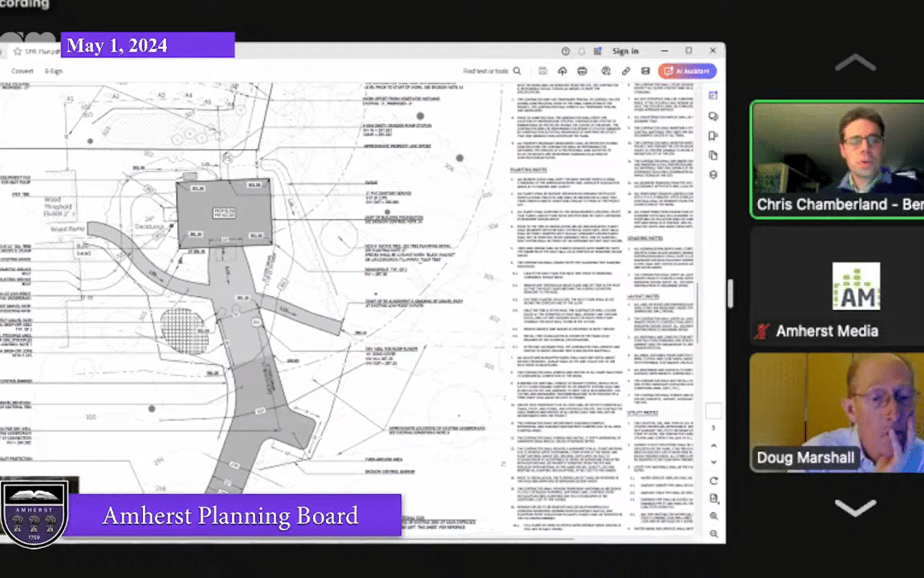
Task: Open the bookmarks panel icon
Action: 713,135
